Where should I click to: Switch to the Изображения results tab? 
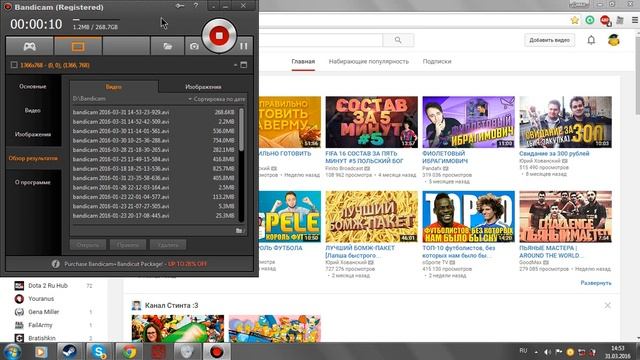pos(203,87)
